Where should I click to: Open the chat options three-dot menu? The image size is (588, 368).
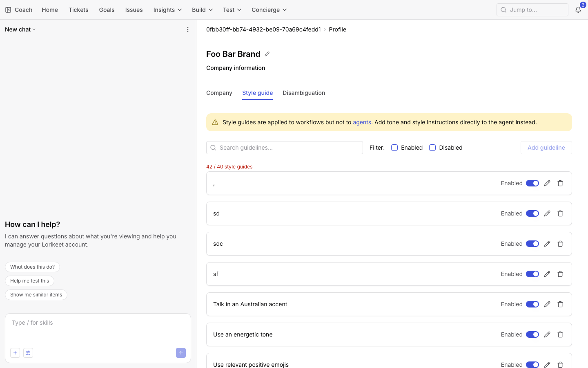[x=188, y=29]
